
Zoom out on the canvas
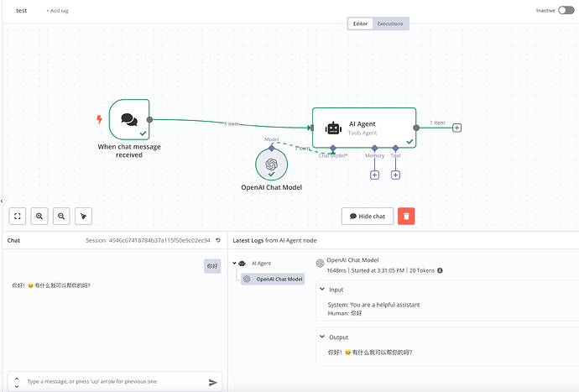[x=61, y=216]
